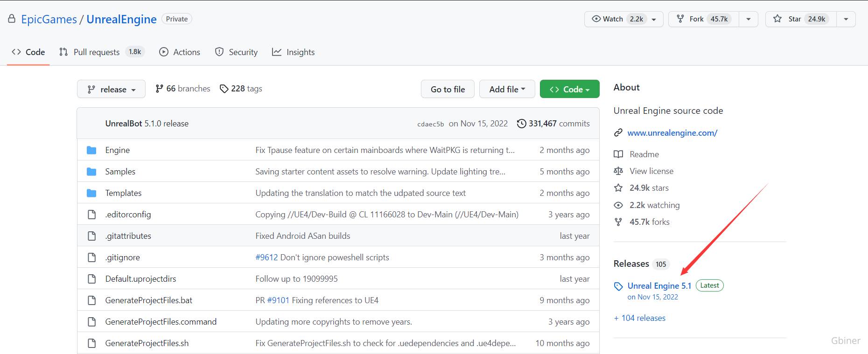Expand the green Code dropdown button
Image resolution: width=868 pixels, height=354 pixels.
click(x=569, y=89)
